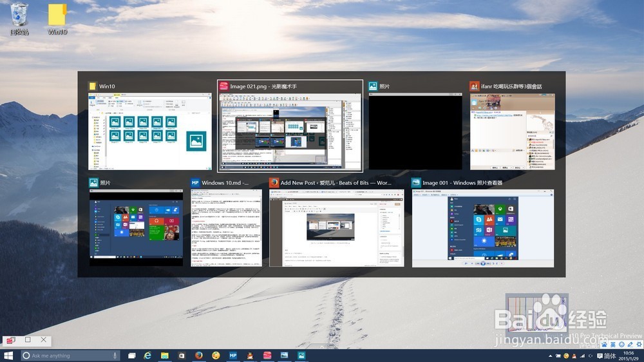Open the Recycle Bin desktop icon
Image resolution: width=644 pixels, height=362 pixels.
point(19,19)
